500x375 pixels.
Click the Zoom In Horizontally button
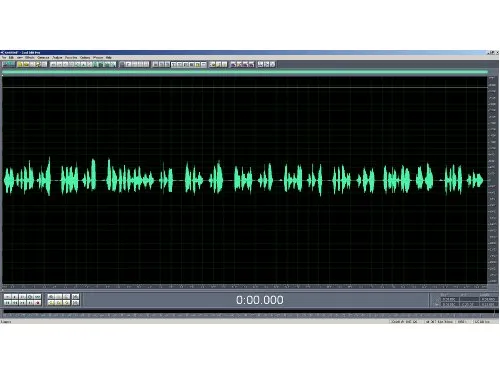point(51,297)
